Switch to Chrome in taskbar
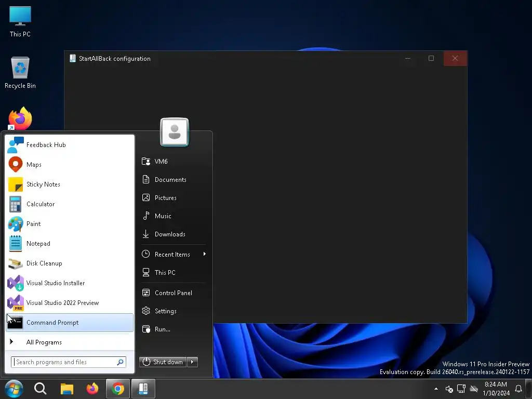Viewport: 532px width, 399px height. pos(118,389)
